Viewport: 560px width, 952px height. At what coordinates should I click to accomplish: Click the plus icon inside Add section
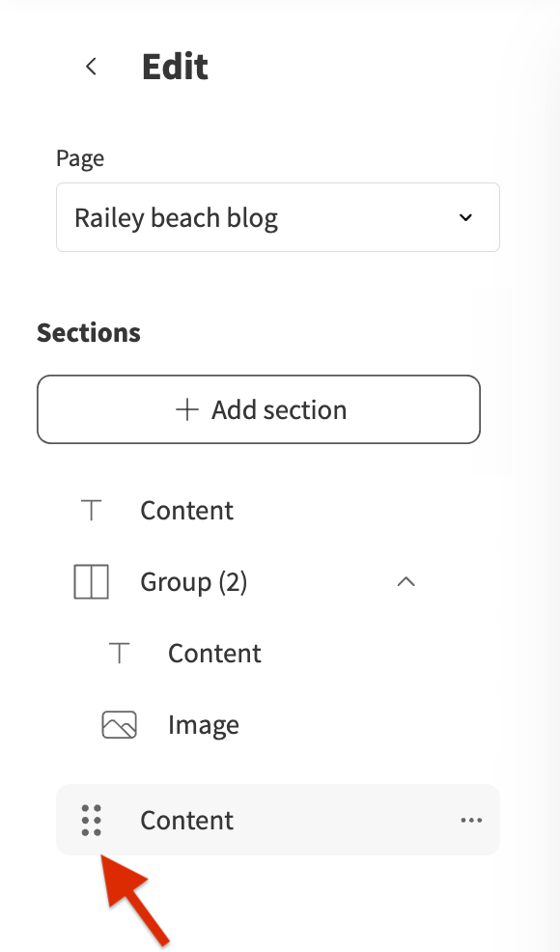pyautogui.click(x=187, y=409)
